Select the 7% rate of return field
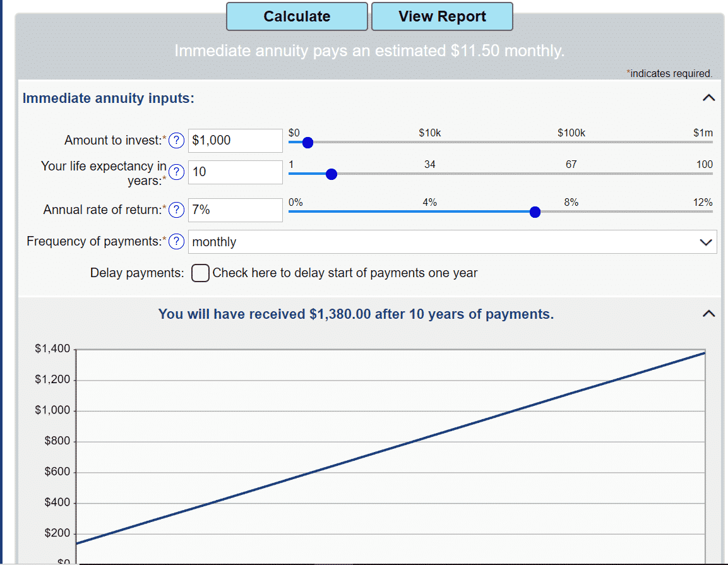The image size is (728, 565). point(235,210)
